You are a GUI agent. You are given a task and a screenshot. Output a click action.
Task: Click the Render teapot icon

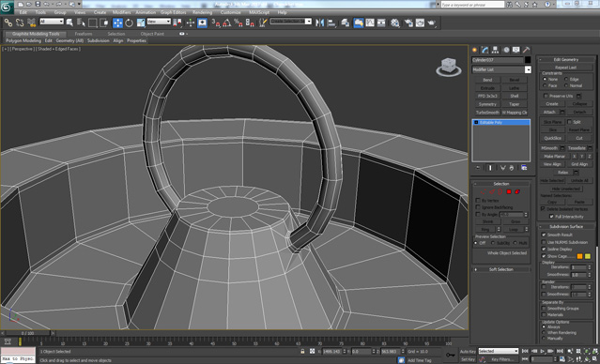pyautogui.click(x=432, y=23)
